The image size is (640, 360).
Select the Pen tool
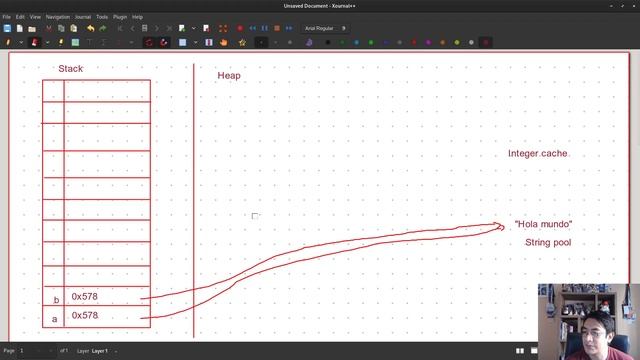[8, 42]
